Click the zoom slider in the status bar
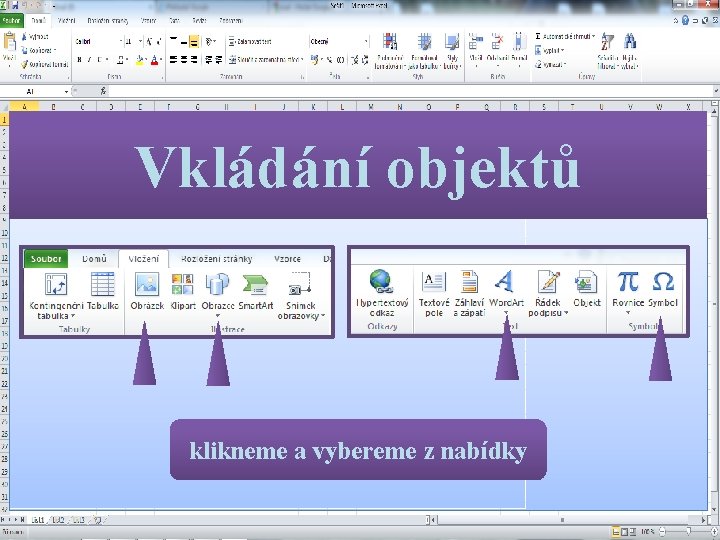Viewport: 720px width, 540px height. 688,531
